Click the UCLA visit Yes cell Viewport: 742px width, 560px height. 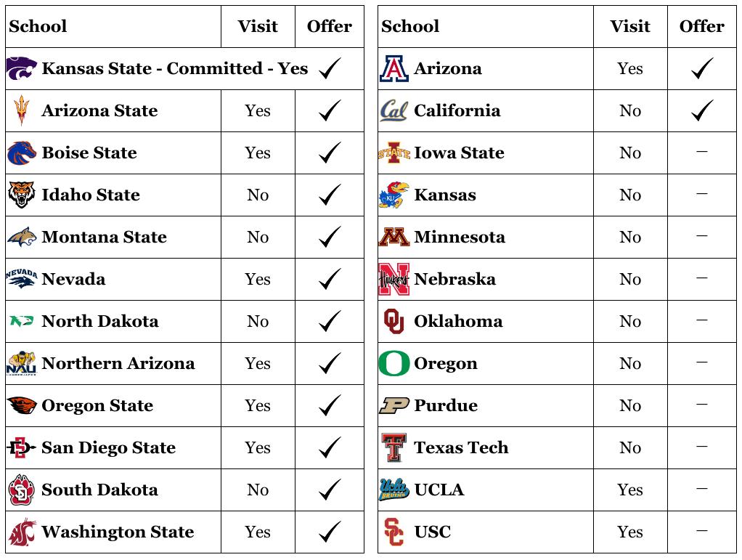(x=629, y=490)
